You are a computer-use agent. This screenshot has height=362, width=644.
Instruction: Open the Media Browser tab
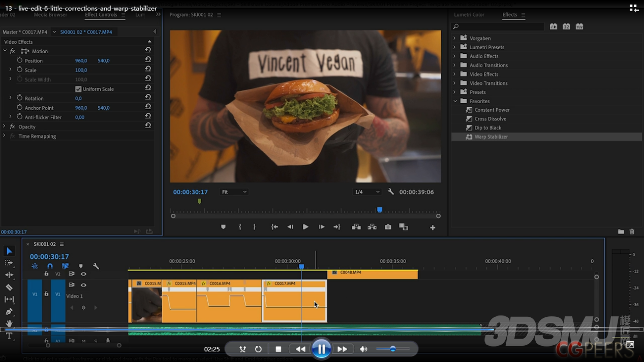(x=50, y=15)
